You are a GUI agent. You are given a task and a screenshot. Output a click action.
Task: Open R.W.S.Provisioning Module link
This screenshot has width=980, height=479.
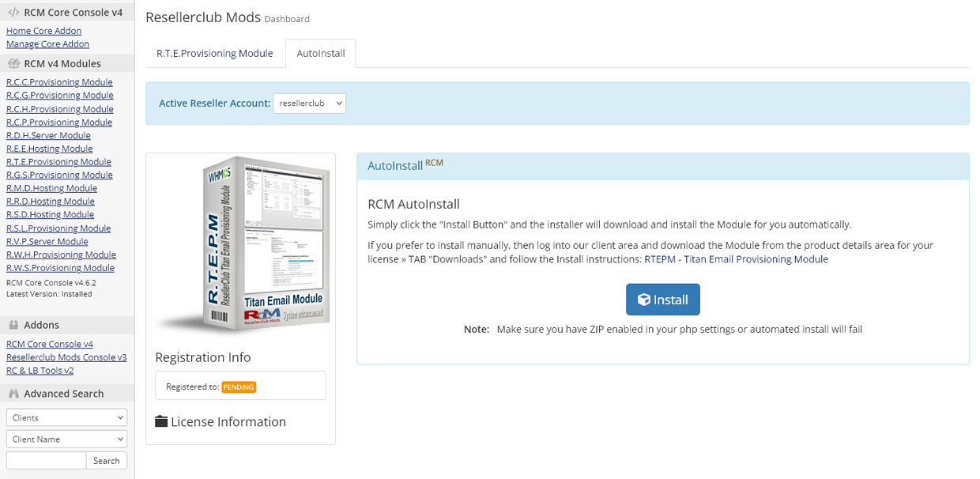coord(61,268)
